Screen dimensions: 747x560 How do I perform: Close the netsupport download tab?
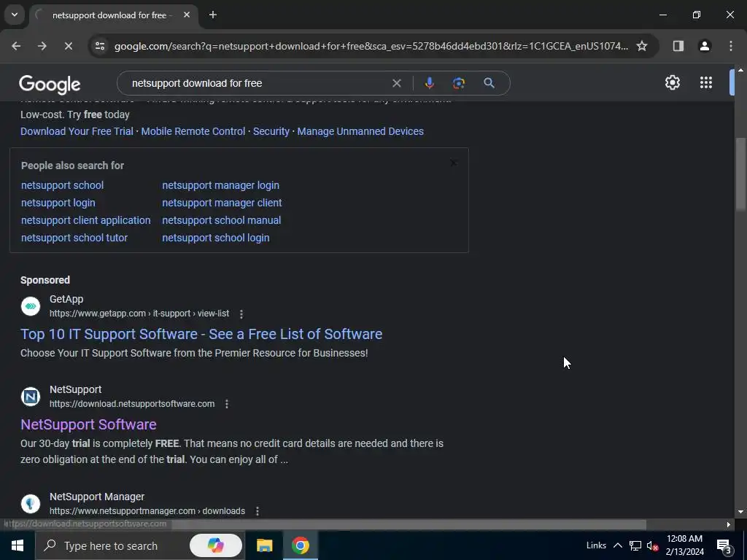[x=187, y=15]
